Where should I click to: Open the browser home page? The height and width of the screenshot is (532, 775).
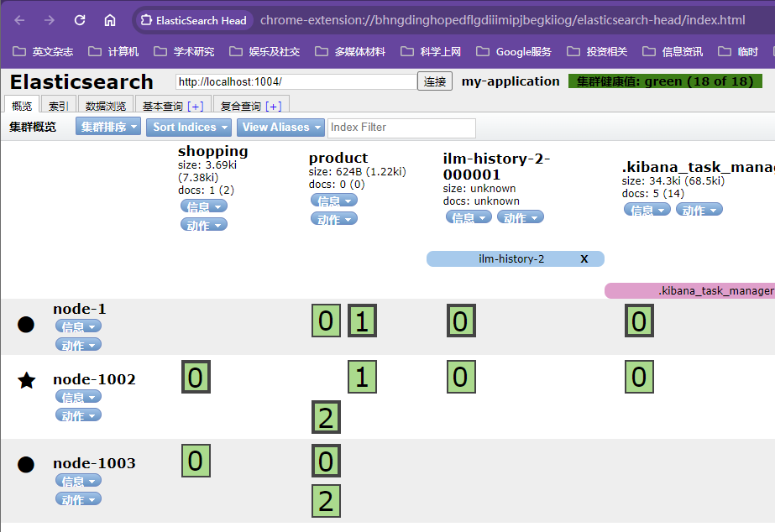tap(110, 20)
